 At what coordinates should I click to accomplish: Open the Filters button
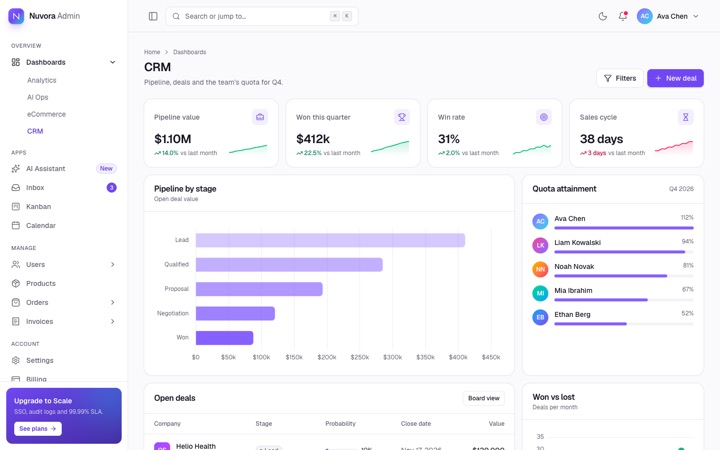point(620,78)
